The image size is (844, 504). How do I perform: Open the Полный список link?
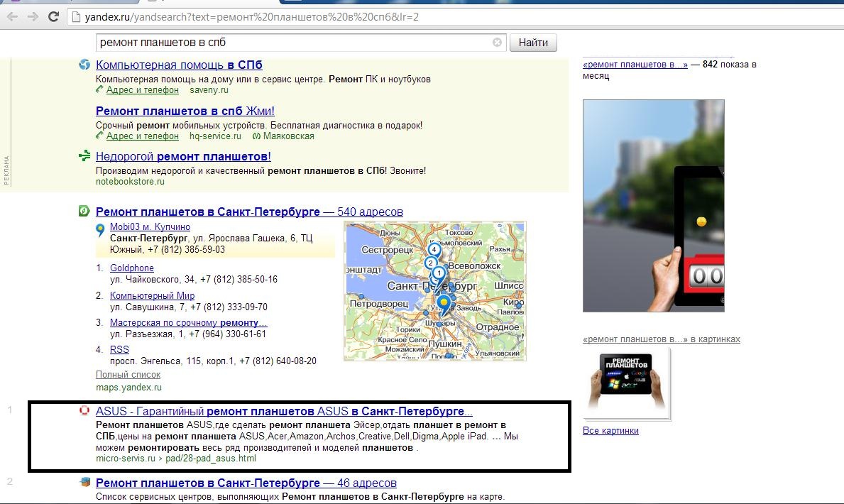point(128,375)
